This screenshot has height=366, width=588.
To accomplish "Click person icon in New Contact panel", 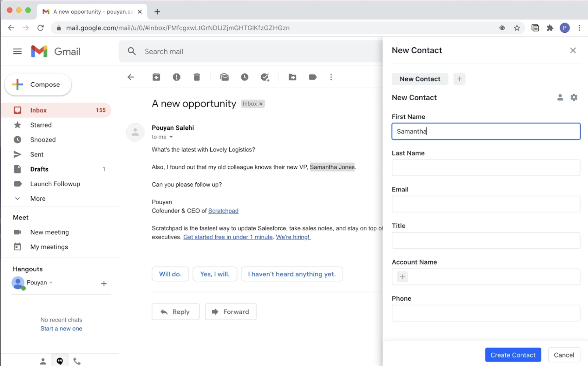I will pyautogui.click(x=560, y=97).
